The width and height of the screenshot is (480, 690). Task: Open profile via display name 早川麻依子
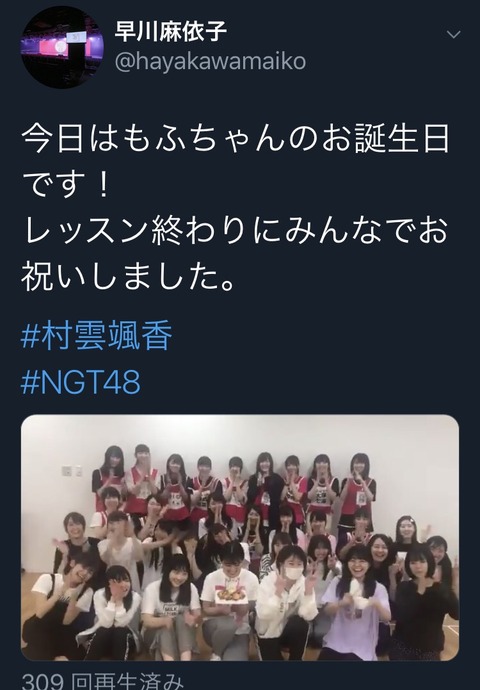171,31
